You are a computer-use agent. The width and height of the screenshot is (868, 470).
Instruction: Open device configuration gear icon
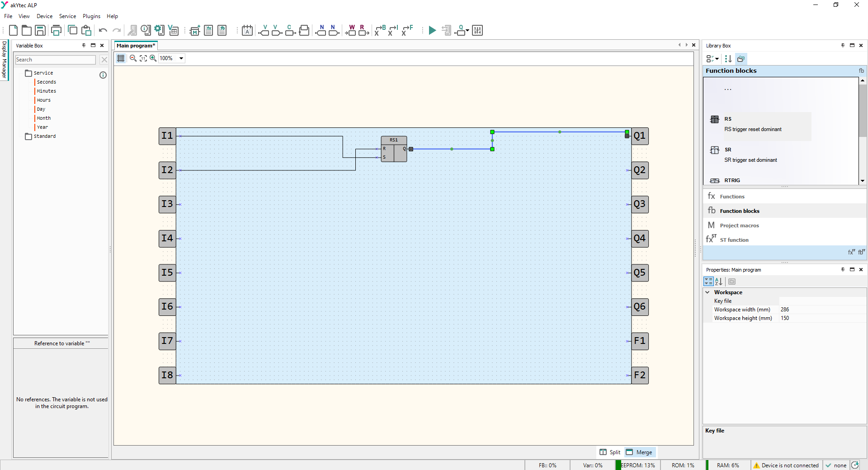pos(160,30)
